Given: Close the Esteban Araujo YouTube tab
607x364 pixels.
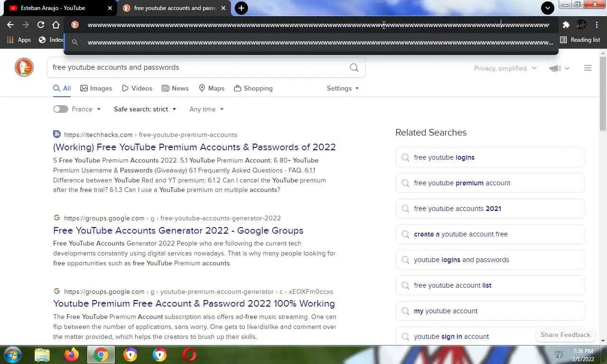Looking at the screenshot, I should [x=110, y=8].
